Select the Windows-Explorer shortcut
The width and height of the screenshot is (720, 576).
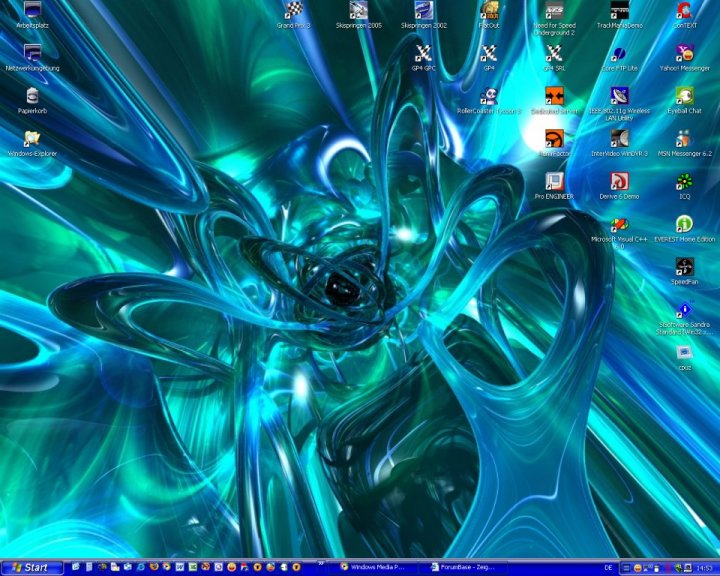pos(32,143)
